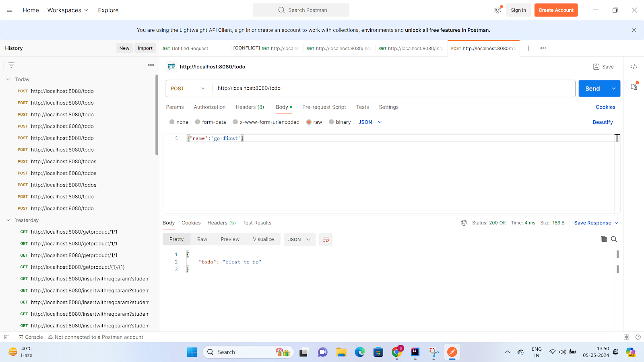Click the HTTP request type icon
Viewport: 644px width, 362px height.
(x=171, y=67)
